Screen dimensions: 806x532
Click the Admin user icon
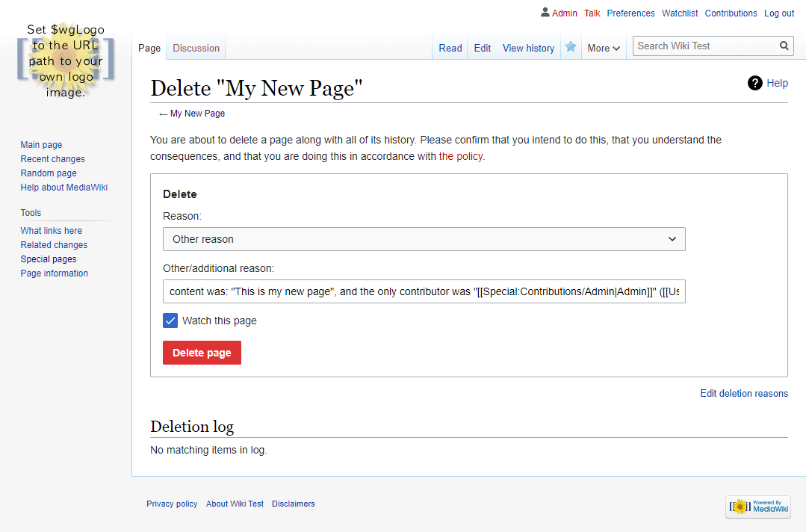click(545, 13)
